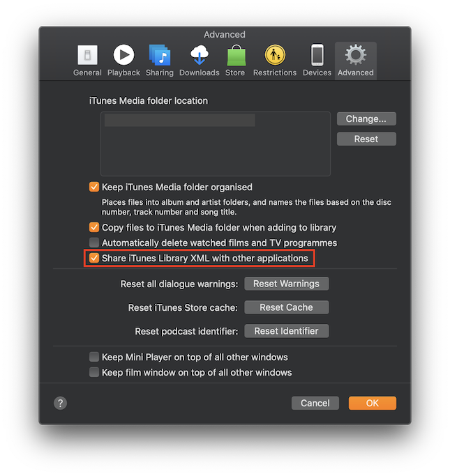450x476 pixels.
Task: Show the Devices preferences pane
Action: (317, 61)
